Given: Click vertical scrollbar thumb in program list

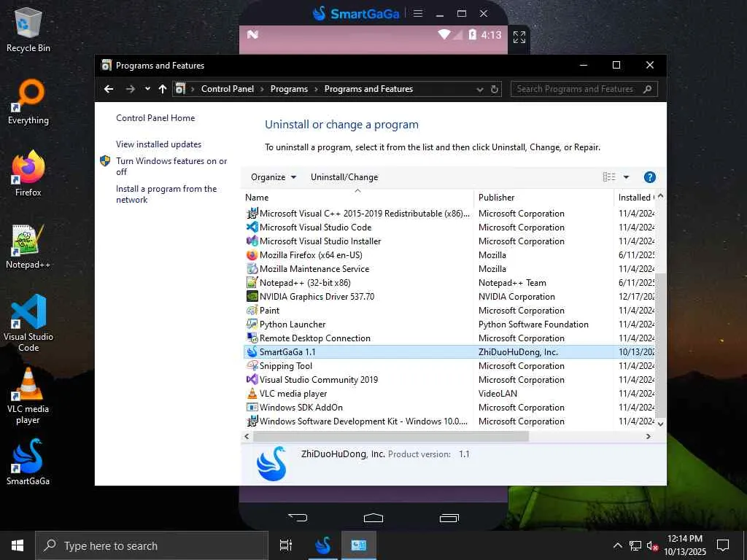Looking at the screenshot, I should pos(659,344).
